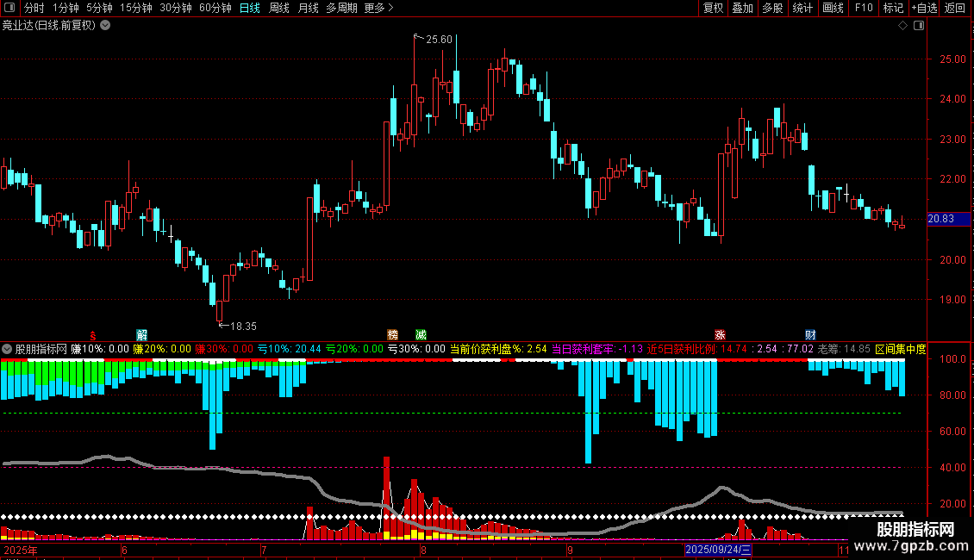Viewport: 974px width, 560px height.
Task: Click 当前价获利盘%: 2.54 value
Action: (x=498, y=349)
